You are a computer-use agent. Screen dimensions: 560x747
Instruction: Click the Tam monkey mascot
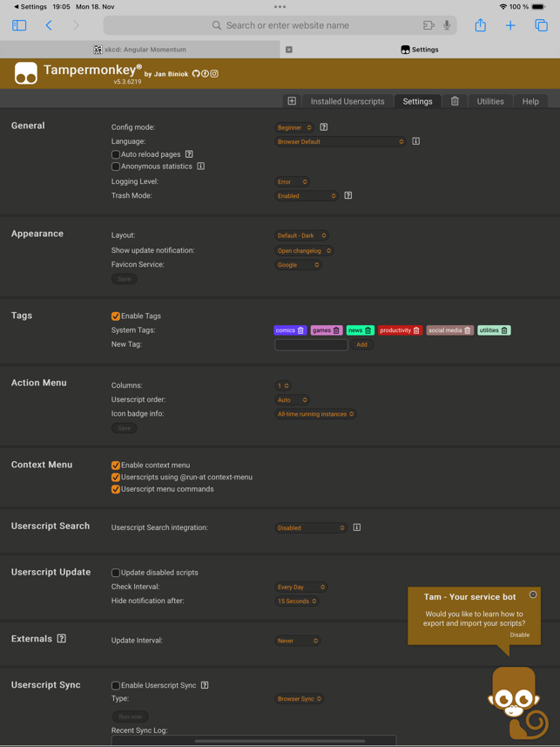pos(518,703)
